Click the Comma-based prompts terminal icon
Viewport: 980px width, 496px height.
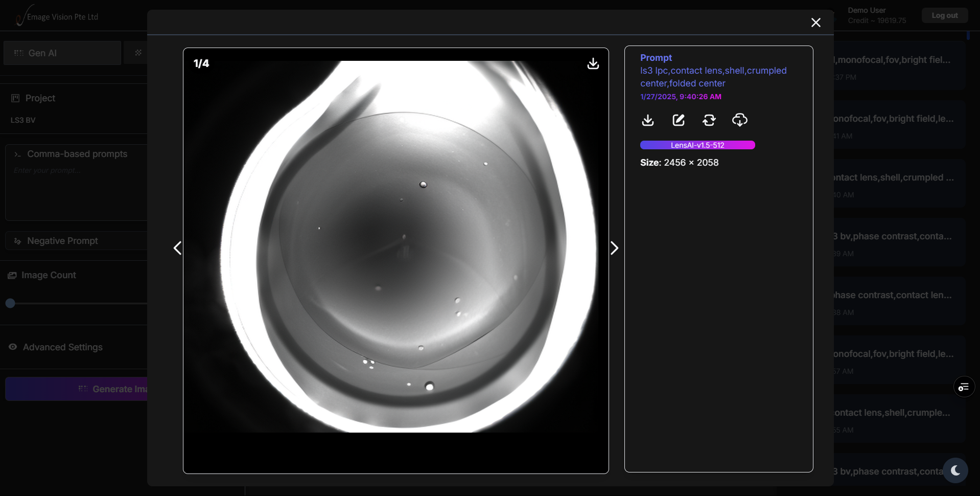(17, 154)
